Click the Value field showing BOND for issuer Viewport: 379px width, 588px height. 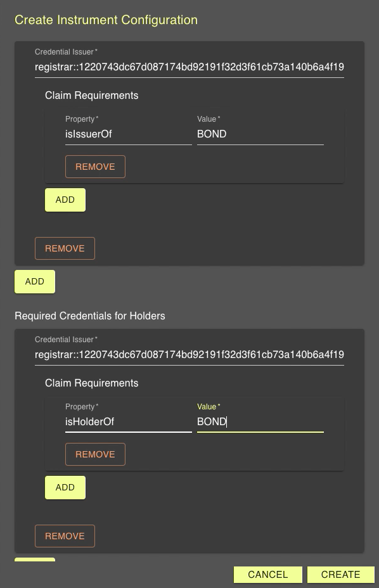(259, 134)
